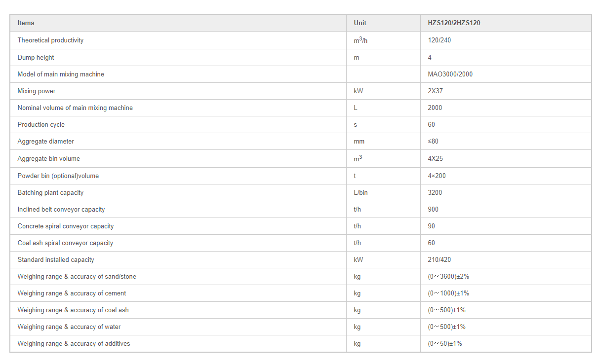This screenshot has width=597, height=364.
Task: Click the ≤80 aggregate diameter value
Action: coord(433,142)
